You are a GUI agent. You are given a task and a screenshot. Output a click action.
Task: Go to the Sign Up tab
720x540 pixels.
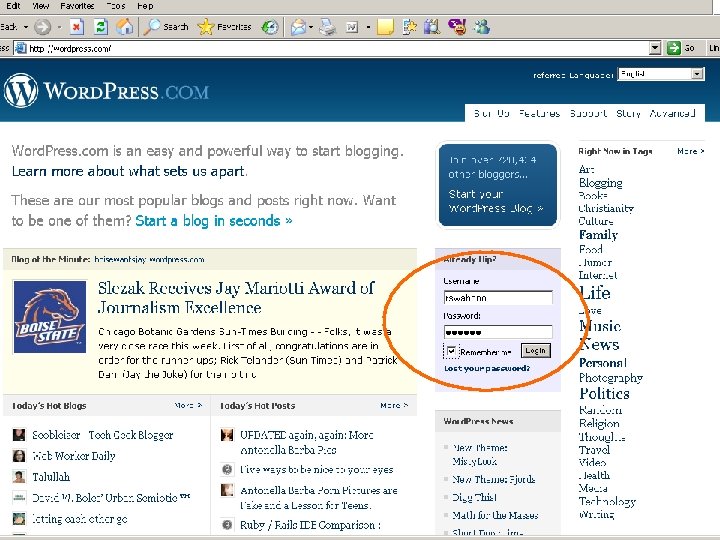[x=491, y=113]
